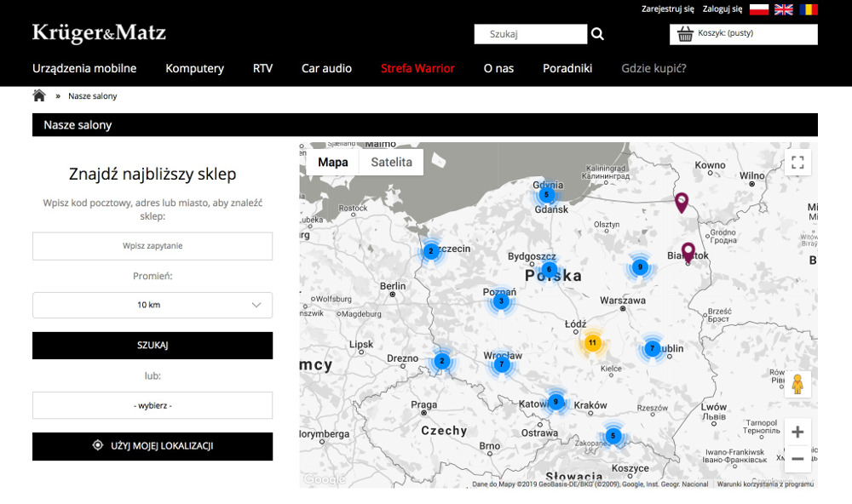Expand the 10 km radius dropdown
852x504 pixels.
pos(153,305)
